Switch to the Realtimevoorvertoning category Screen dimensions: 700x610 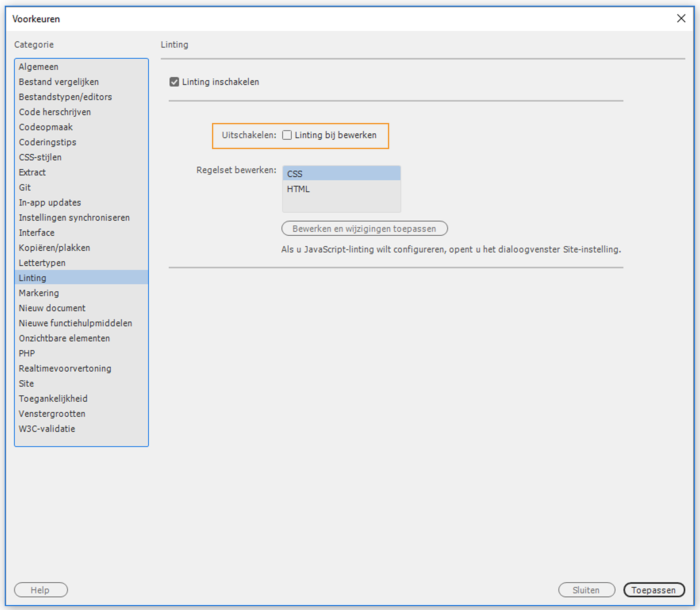[65, 368]
